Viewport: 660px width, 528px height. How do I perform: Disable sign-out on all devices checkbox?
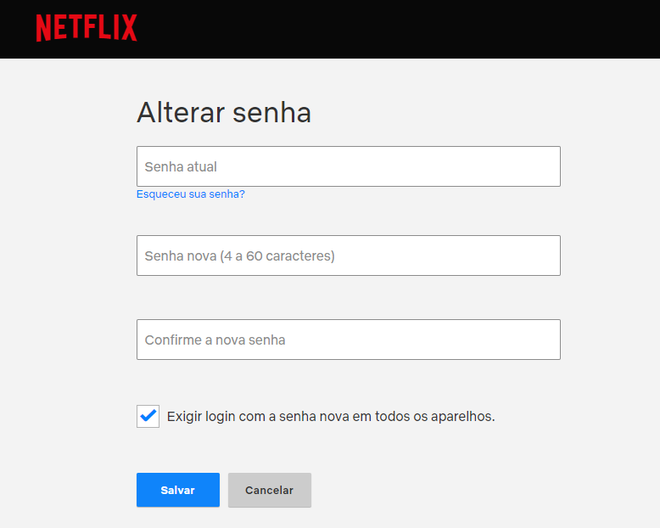pos(148,416)
